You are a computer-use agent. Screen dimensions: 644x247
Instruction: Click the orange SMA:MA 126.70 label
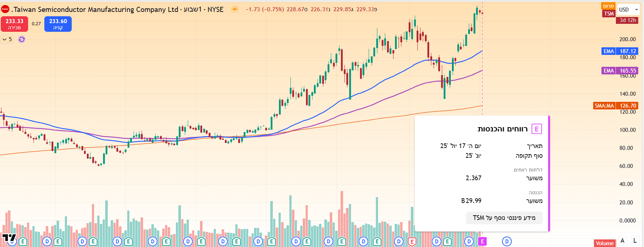pyautogui.click(x=616, y=106)
